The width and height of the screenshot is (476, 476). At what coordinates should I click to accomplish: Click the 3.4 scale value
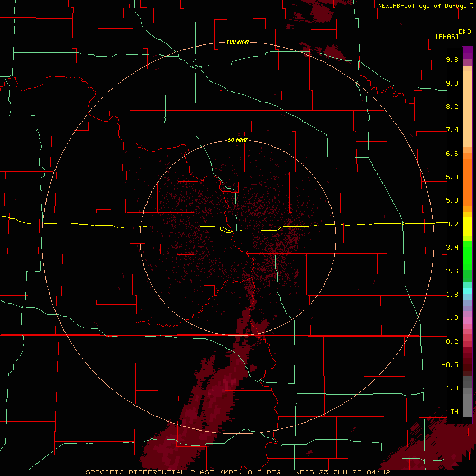click(452, 248)
